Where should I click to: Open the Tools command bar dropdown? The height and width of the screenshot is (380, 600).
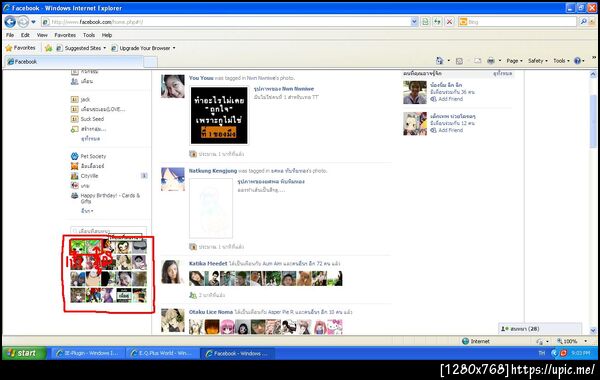[x=561, y=61]
